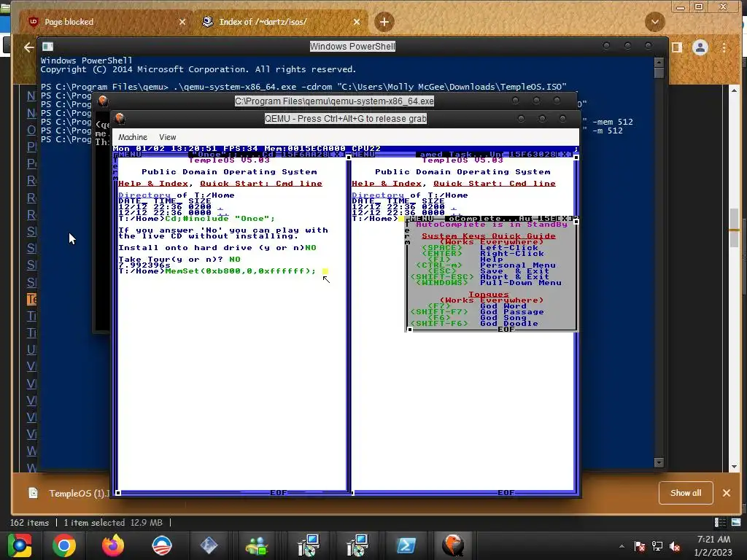Image resolution: width=747 pixels, height=560 pixels.
Task: Click the '162 items' status text
Action: tap(29, 522)
